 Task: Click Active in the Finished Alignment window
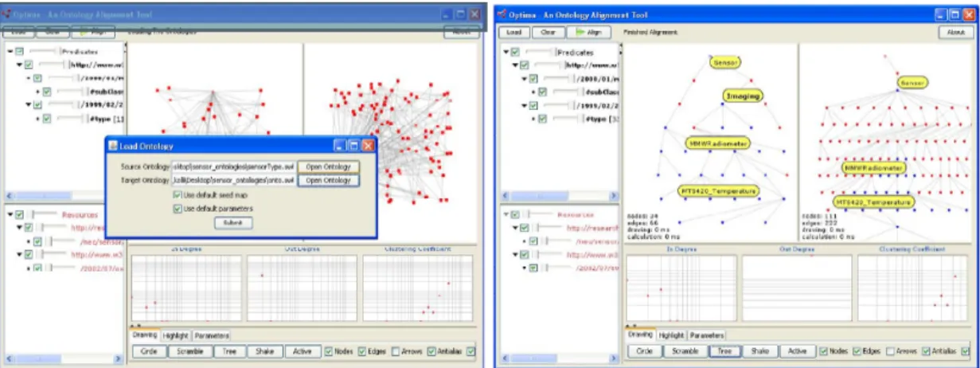798,350
